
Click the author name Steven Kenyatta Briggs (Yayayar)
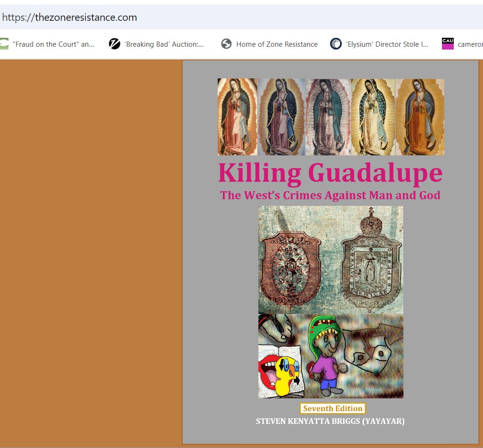[330, 421]
